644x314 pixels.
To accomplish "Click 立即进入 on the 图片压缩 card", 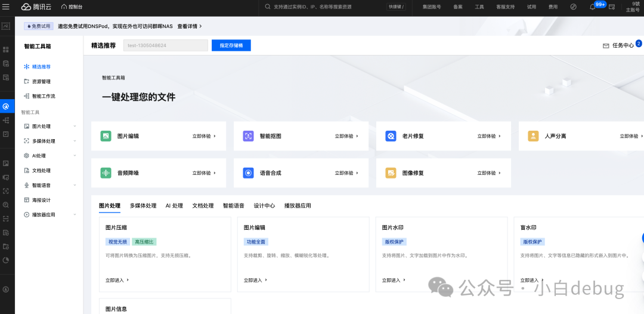I will pyautogui.click(x=117, y=281).
